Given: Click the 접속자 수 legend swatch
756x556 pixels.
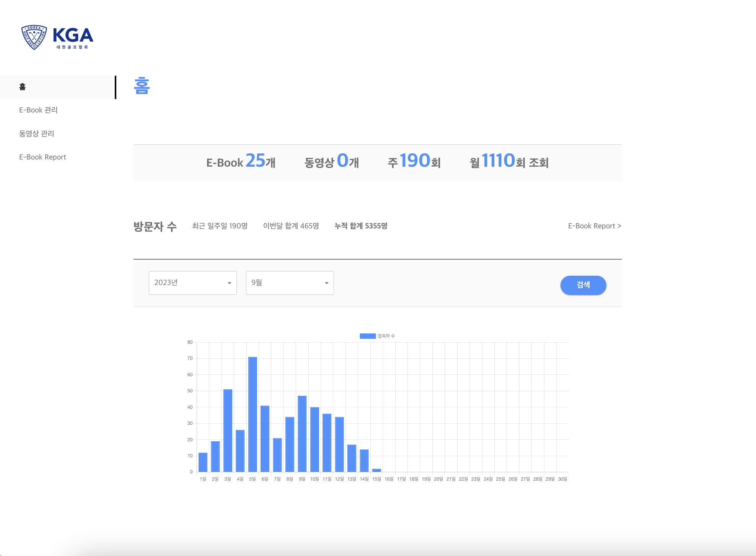Looking at the screenshot, I should 367,336.
